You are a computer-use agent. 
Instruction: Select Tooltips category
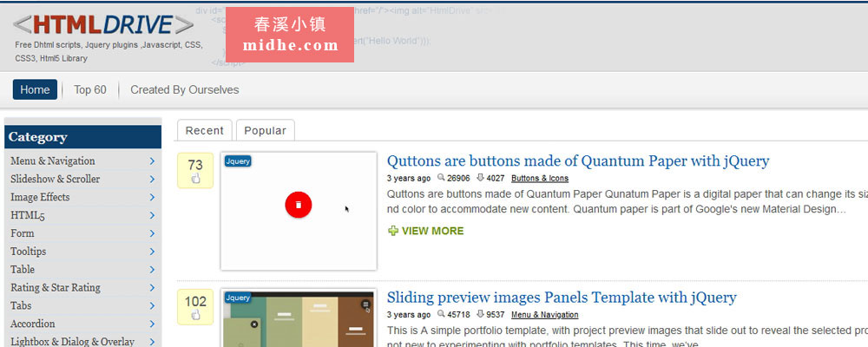click(x=29, y=252)
